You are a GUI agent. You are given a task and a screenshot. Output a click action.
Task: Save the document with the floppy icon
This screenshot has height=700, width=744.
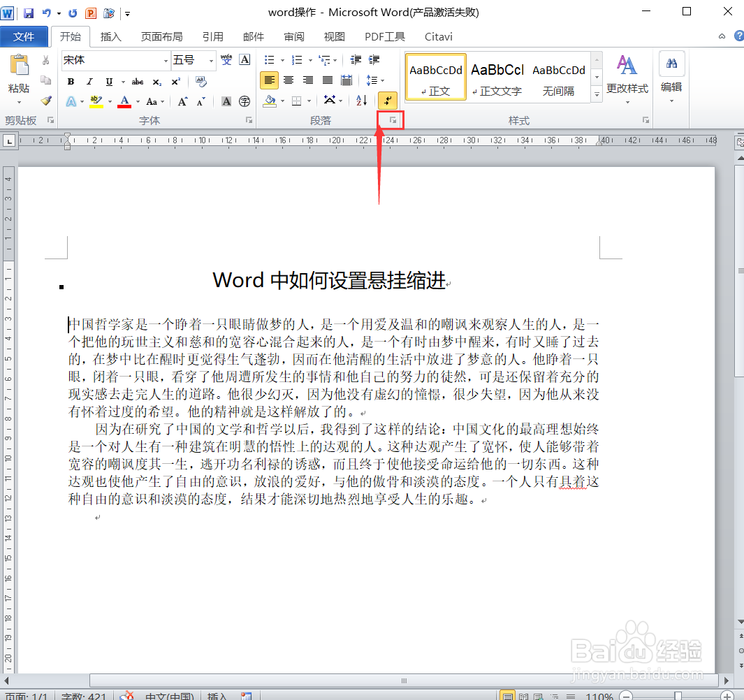click(x=29, y=13)
